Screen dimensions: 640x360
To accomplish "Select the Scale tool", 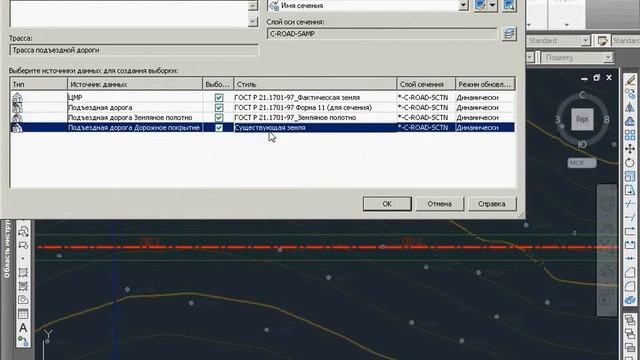I will [x=630, y=176].
